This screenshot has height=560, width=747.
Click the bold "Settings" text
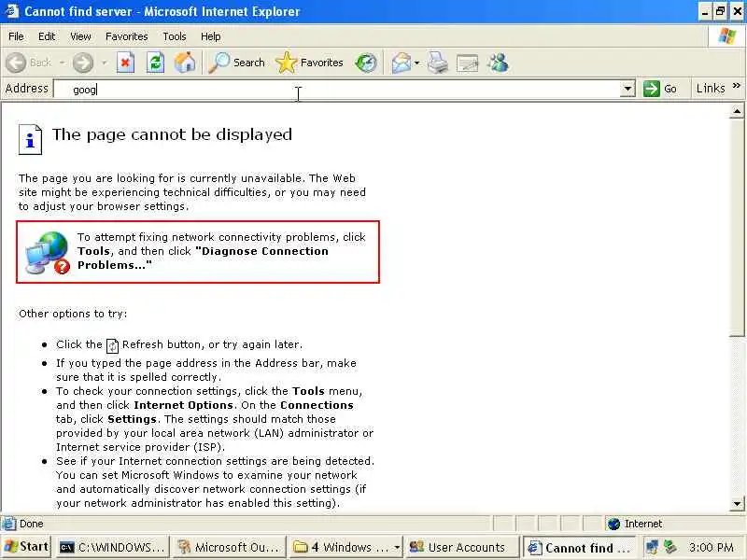(x=132, y=419)
